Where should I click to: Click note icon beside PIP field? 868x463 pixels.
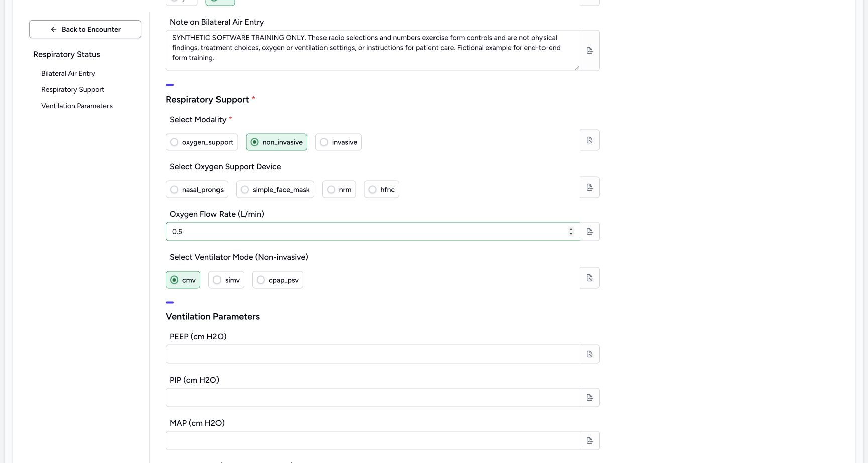pyautogui.click(x=589, y=398)
